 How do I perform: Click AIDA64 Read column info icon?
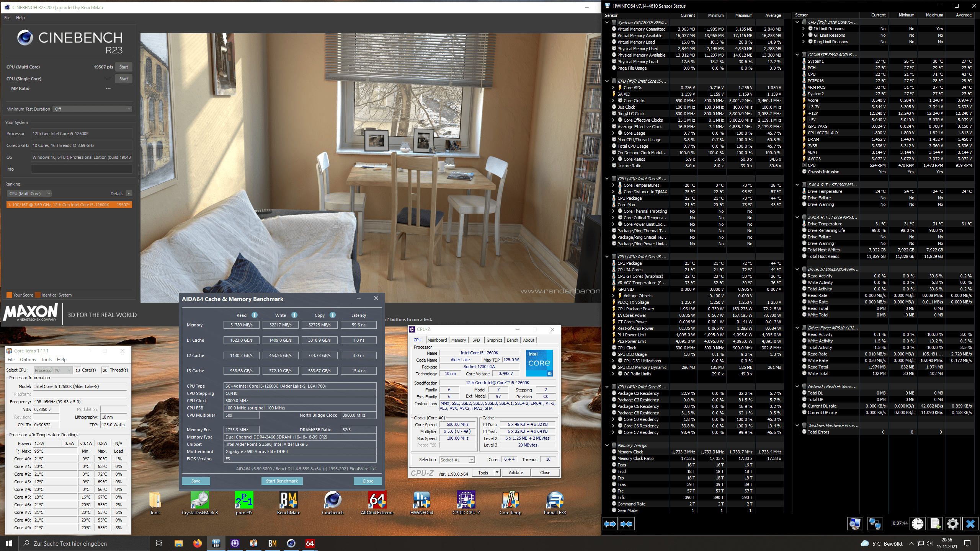click(x=255, y=315)
